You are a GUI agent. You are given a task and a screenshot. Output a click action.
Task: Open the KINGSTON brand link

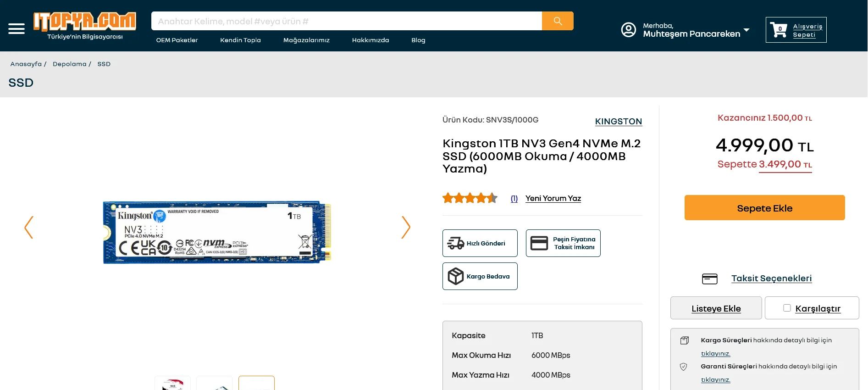click(x=619, y=122)
